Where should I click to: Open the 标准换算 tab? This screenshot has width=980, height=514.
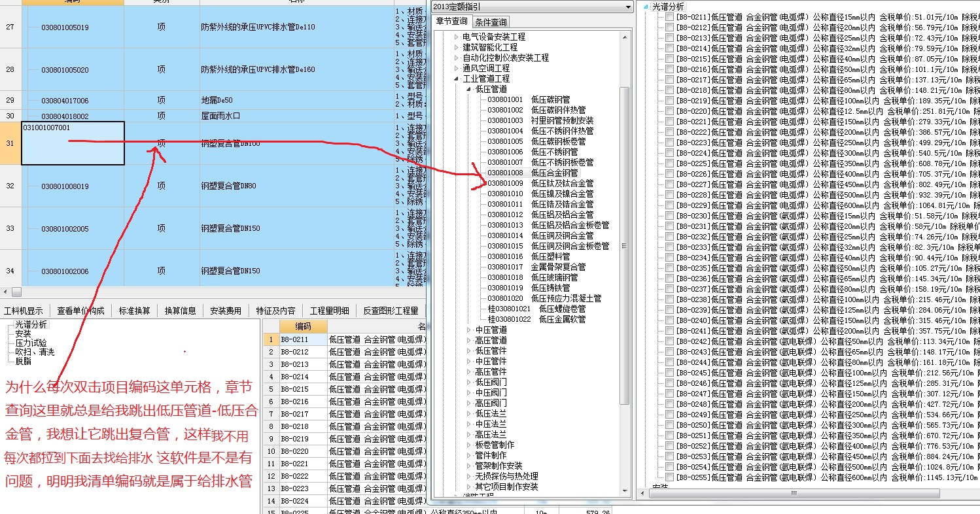point(135,311)
